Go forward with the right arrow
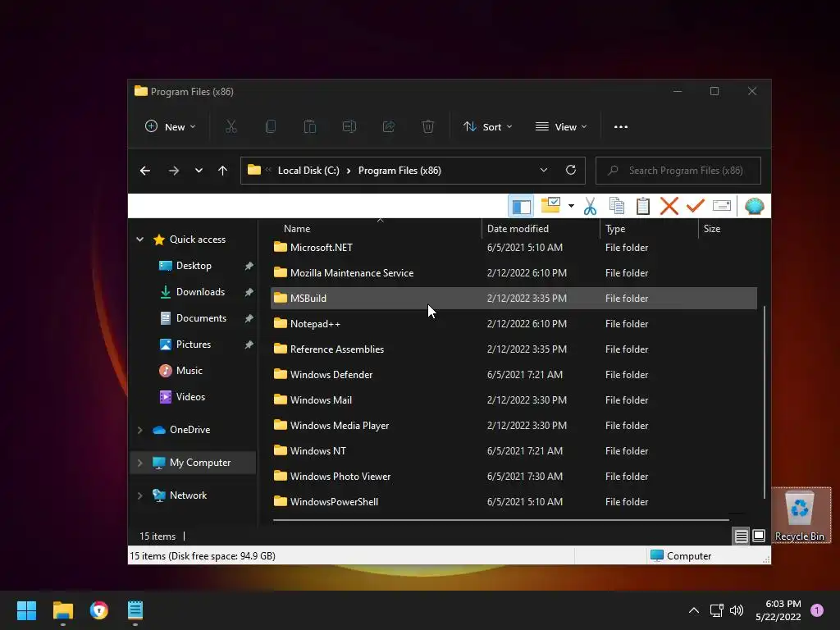Screen dimensions: 840x630 174,171
